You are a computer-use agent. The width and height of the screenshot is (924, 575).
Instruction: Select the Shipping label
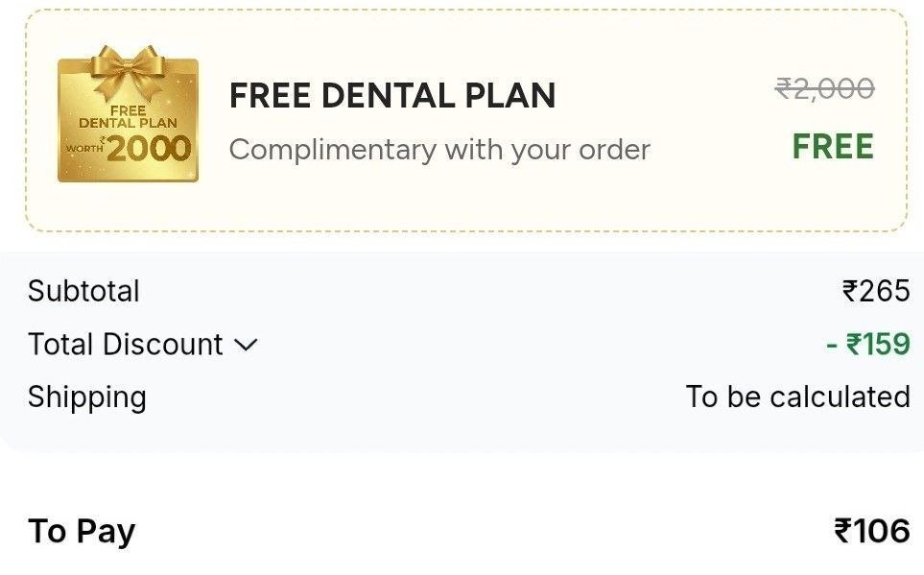(86, 396)
